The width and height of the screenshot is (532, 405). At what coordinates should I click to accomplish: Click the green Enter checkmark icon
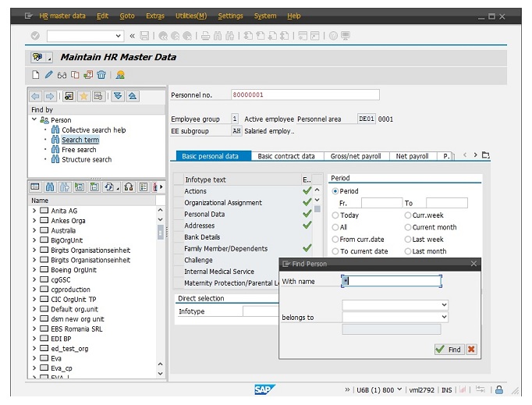click(35, 36)
